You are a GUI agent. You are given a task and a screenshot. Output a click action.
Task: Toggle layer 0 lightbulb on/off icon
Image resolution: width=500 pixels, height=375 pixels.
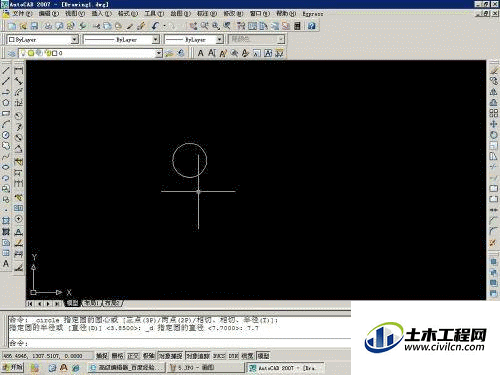click(x=23, y=53)
